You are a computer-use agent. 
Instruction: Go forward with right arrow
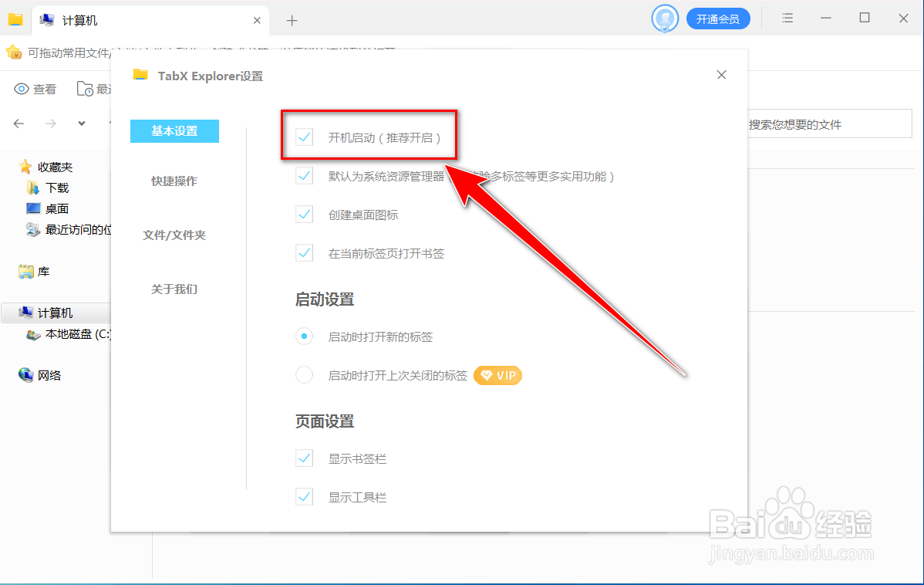tap(51, 123)
